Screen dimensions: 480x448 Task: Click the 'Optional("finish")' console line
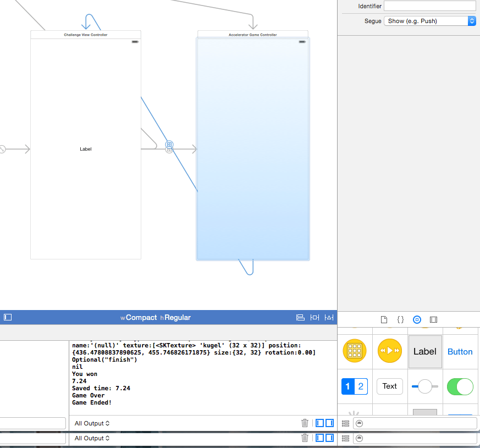[104, 359]
